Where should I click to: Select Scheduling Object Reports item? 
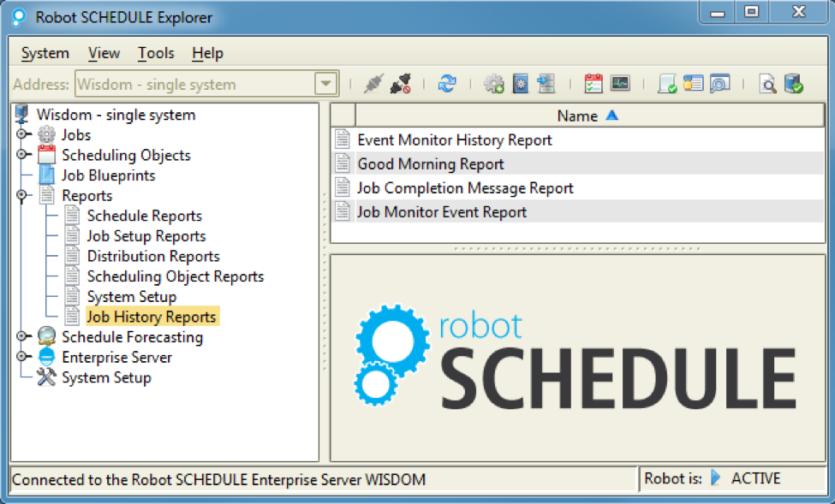coord(176,276)
